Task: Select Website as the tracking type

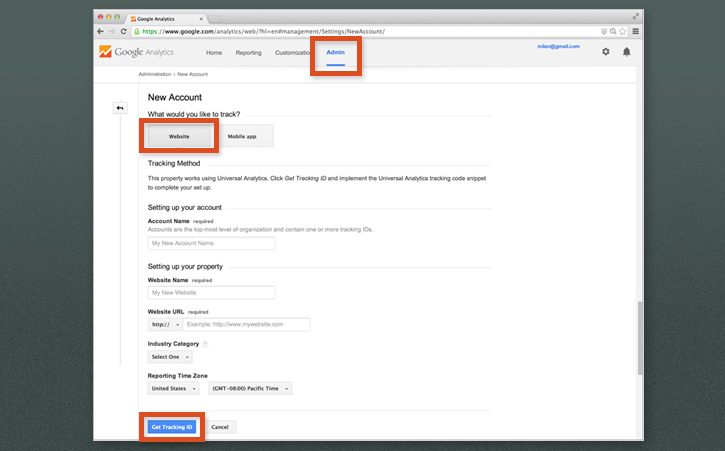Action: [x=179, y=136]
